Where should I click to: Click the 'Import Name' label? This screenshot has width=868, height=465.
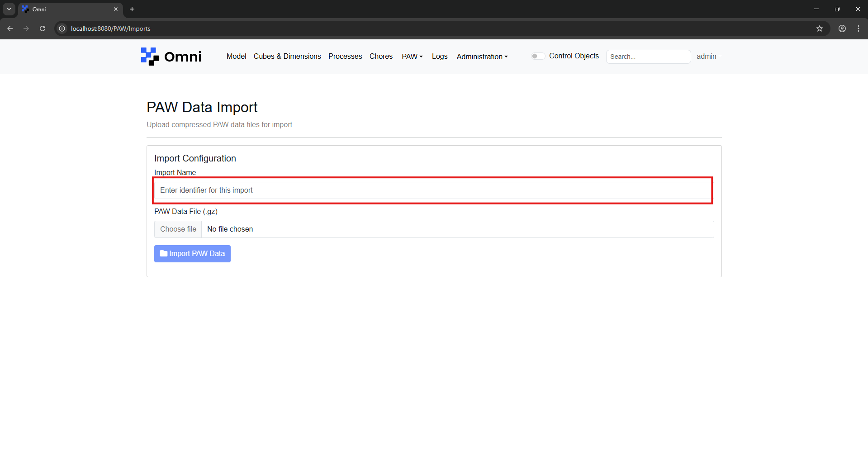click(x=175, y=172)
